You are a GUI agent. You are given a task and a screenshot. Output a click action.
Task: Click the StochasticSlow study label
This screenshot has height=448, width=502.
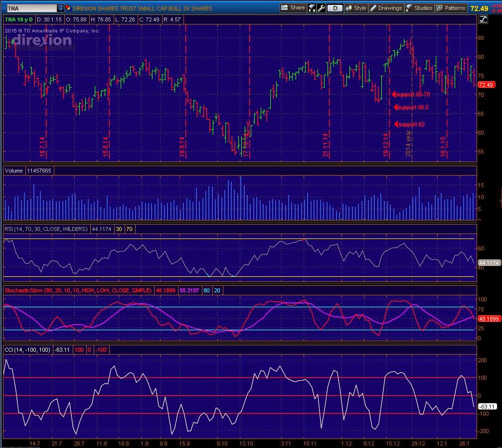pos(78,291)
